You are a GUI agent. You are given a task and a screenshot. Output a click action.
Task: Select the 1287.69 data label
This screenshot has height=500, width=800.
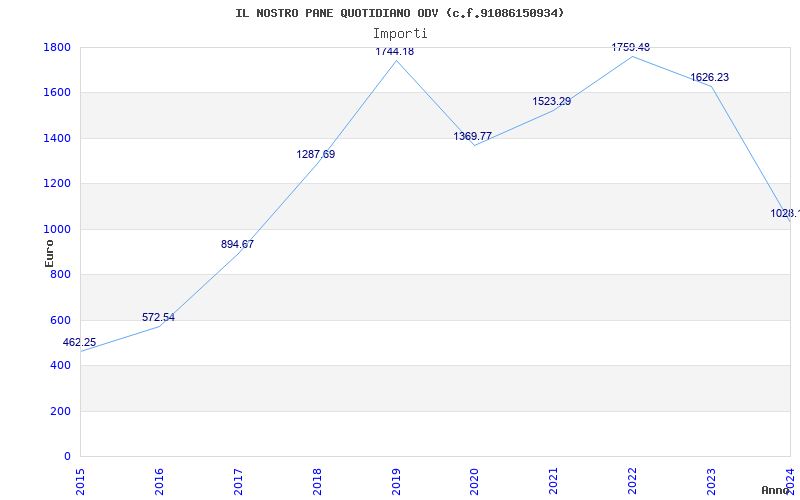[x=316, y=154]
